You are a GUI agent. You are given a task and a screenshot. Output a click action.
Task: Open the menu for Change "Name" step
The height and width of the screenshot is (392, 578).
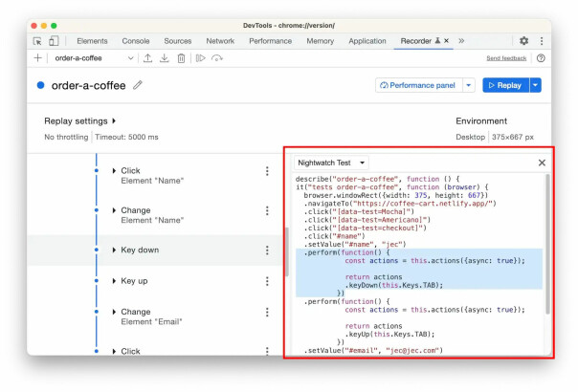(267, 210)
